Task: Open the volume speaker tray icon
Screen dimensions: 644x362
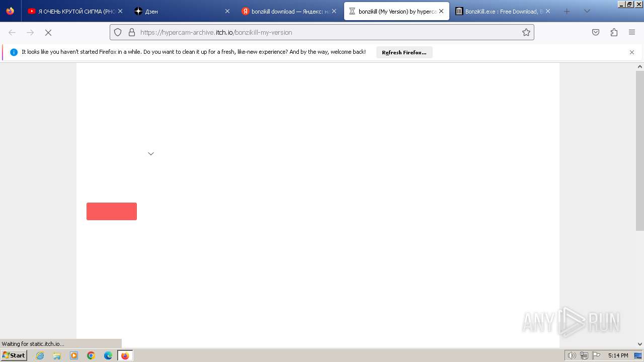Action: (x=572, y=355)
